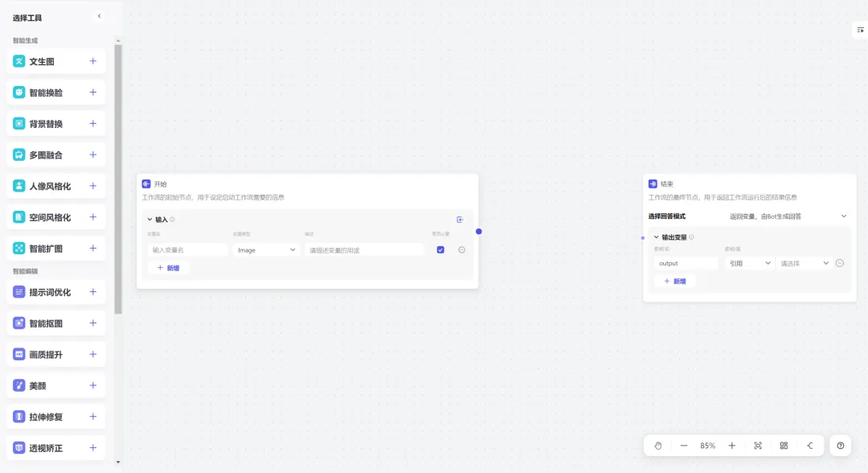This screenshot has width=868, height=473.
Task: Select the hand pan tool
Action: click(x=658, y=446)
